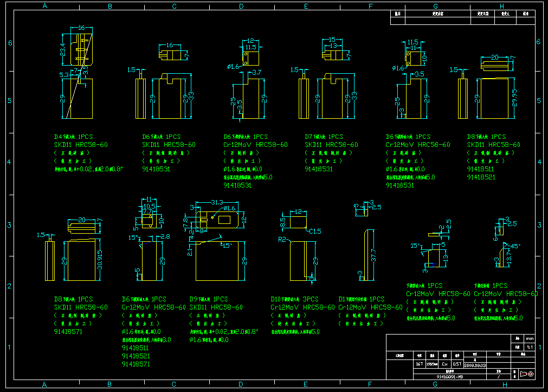Click the first-angle projection symbol in the title block

(x=527, y=374)
